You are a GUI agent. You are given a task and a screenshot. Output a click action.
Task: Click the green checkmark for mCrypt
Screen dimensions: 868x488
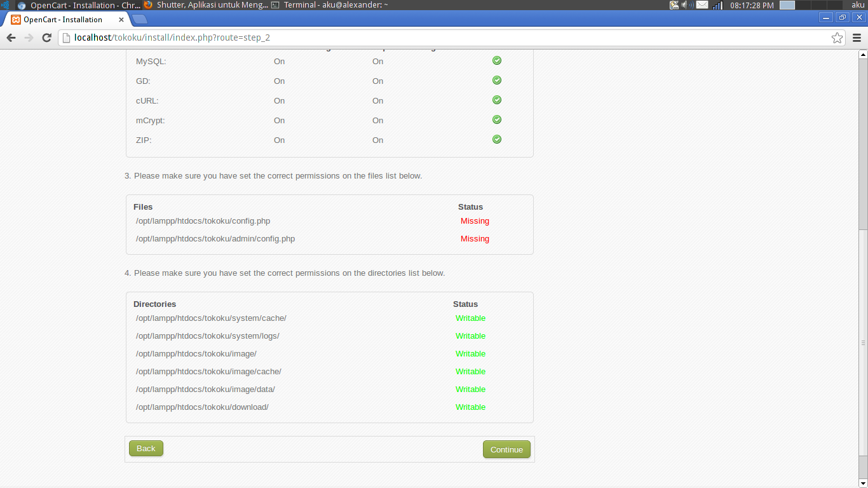[497, 119]
